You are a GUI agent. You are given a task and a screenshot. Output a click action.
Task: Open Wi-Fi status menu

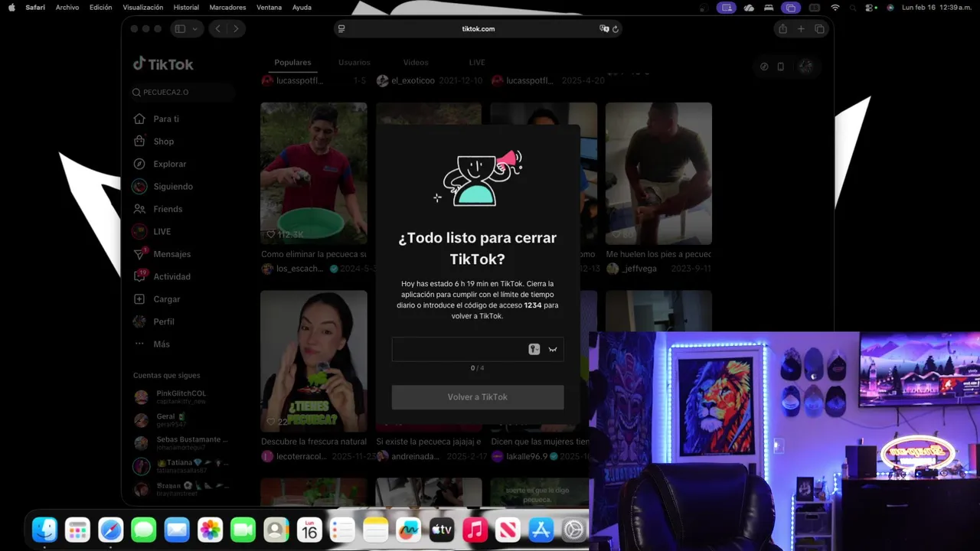(835, 7)
